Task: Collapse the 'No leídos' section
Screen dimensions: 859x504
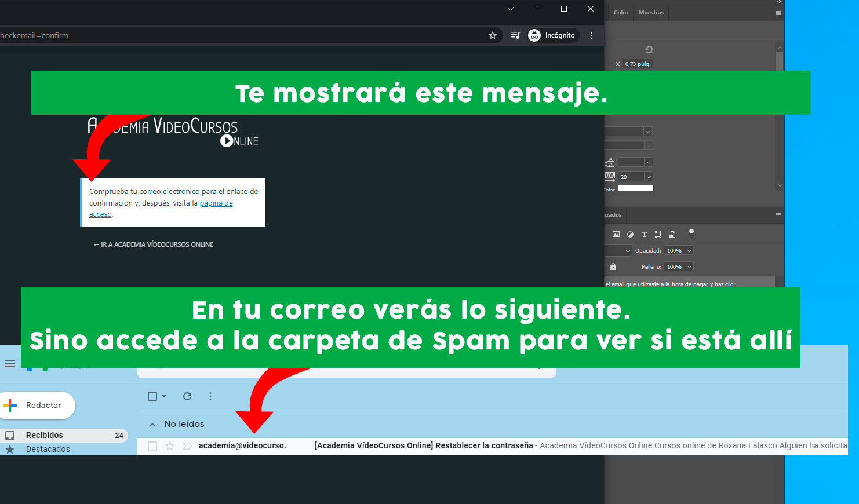Action: pos(152,425)
